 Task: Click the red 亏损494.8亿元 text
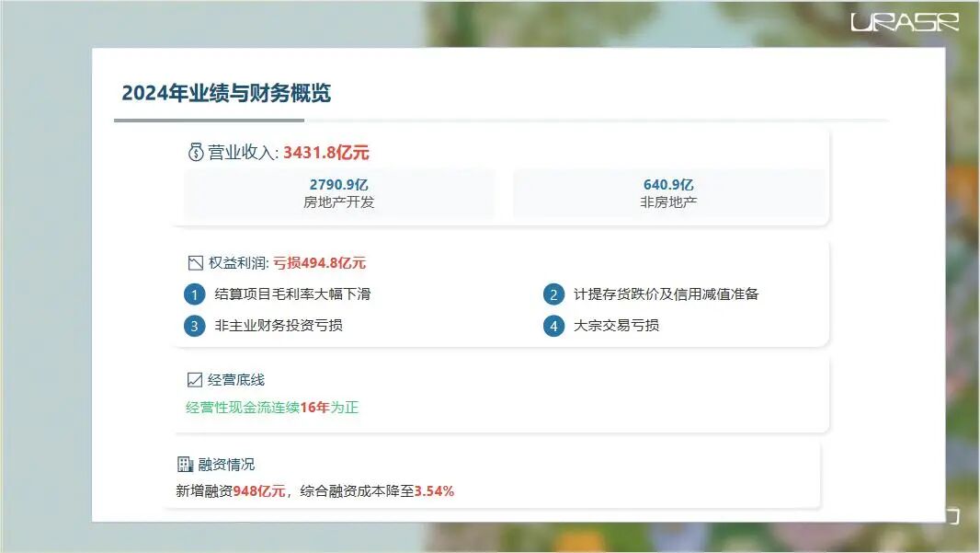(x=319, y=263)
